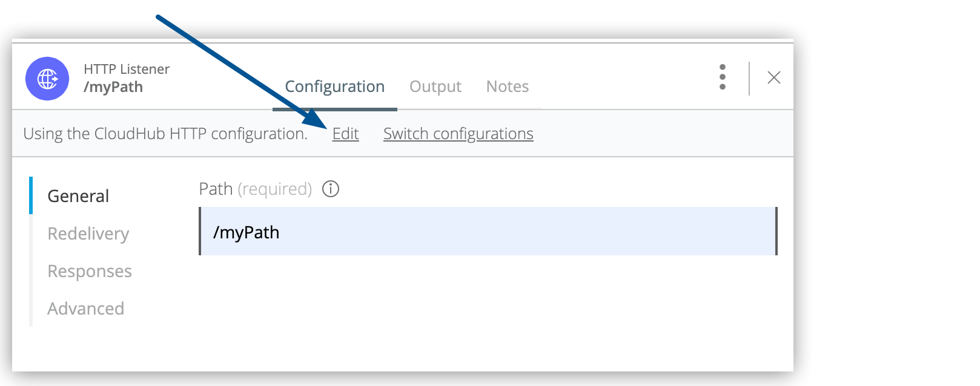Click the Path (required) label
Screen dimensions: 980x386
pos(255,189)
